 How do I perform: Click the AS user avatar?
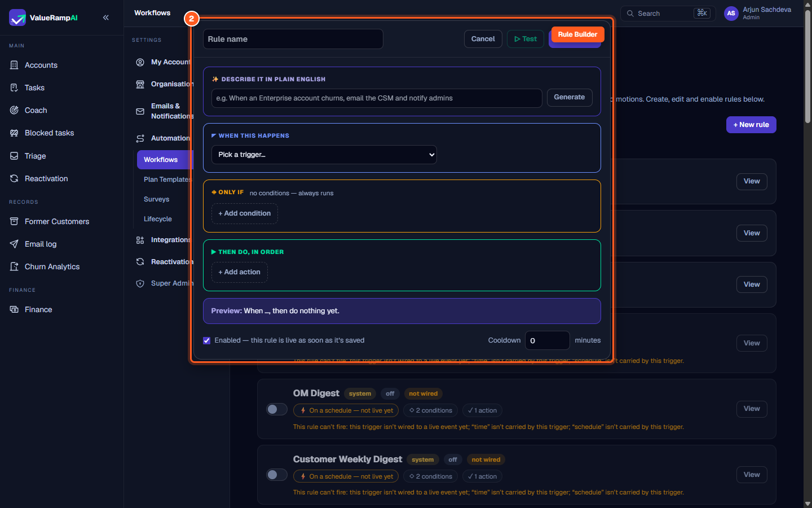click(x=731, y=14)
